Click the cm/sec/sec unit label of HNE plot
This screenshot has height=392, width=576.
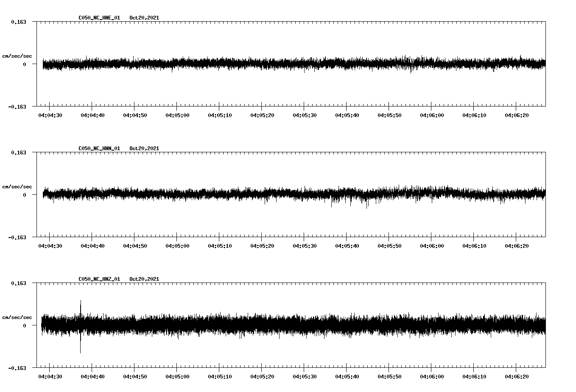click(x=17, y=56)
